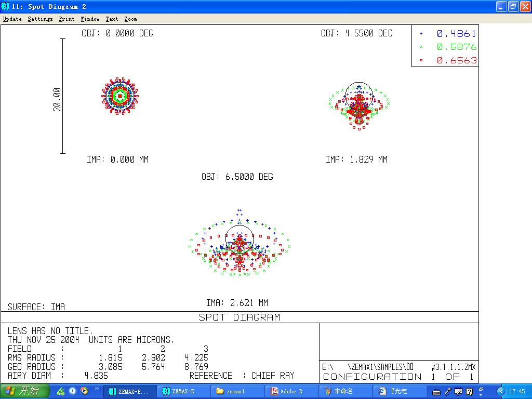The image size is (532, 399).
Task: Click the REFERENCE : CHIEF RAY text
Action: coord(242,376)
